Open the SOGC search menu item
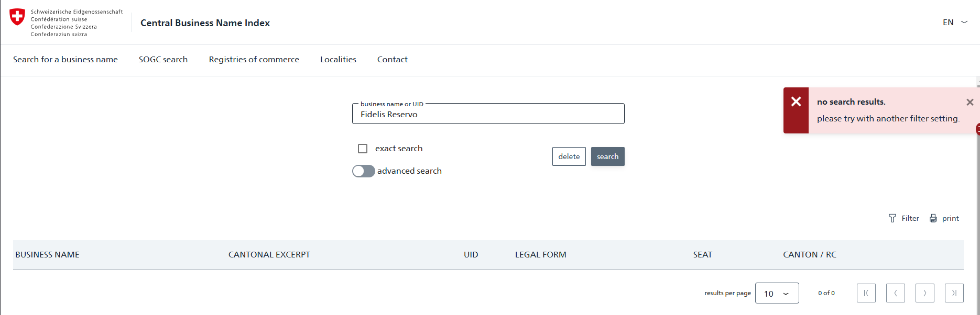Viewport: 980px width, 315px height. click(163, 60)
